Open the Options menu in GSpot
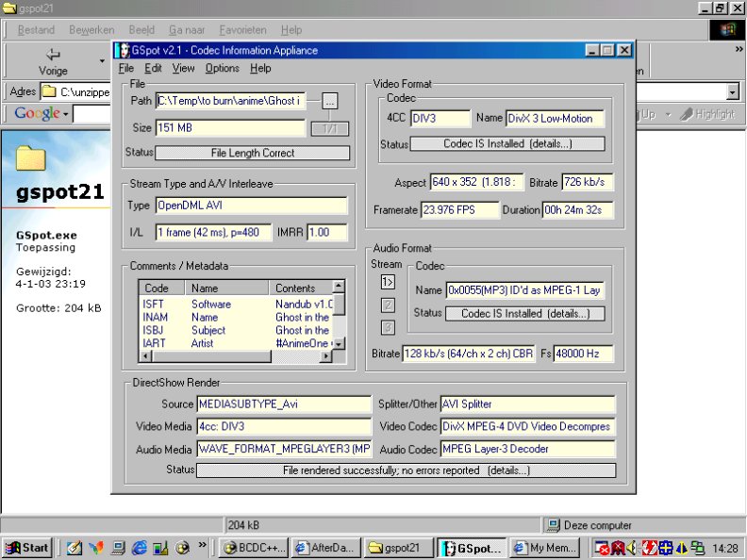 coord(222,68)
